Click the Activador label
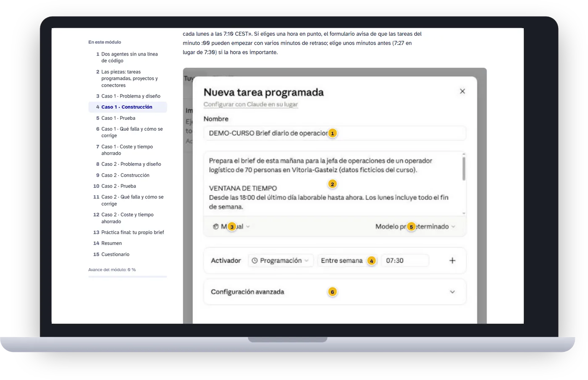588x380 pixels. coord(226,261)
